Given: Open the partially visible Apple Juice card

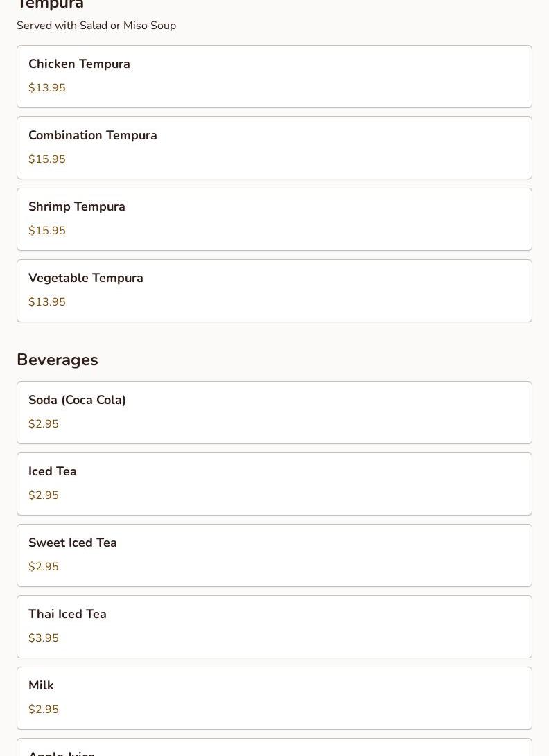Looking at the screenshot, I should click(x=274, y=747).
